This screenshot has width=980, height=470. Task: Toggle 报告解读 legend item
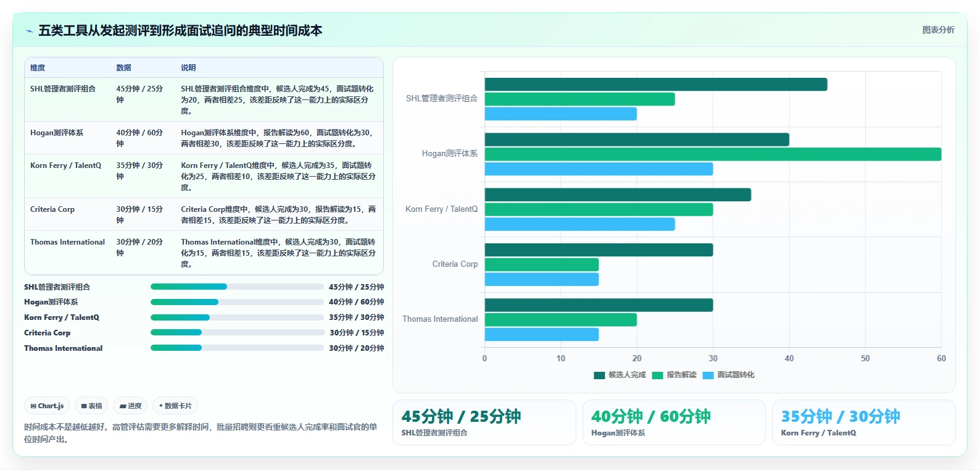(x=674, y=375)
